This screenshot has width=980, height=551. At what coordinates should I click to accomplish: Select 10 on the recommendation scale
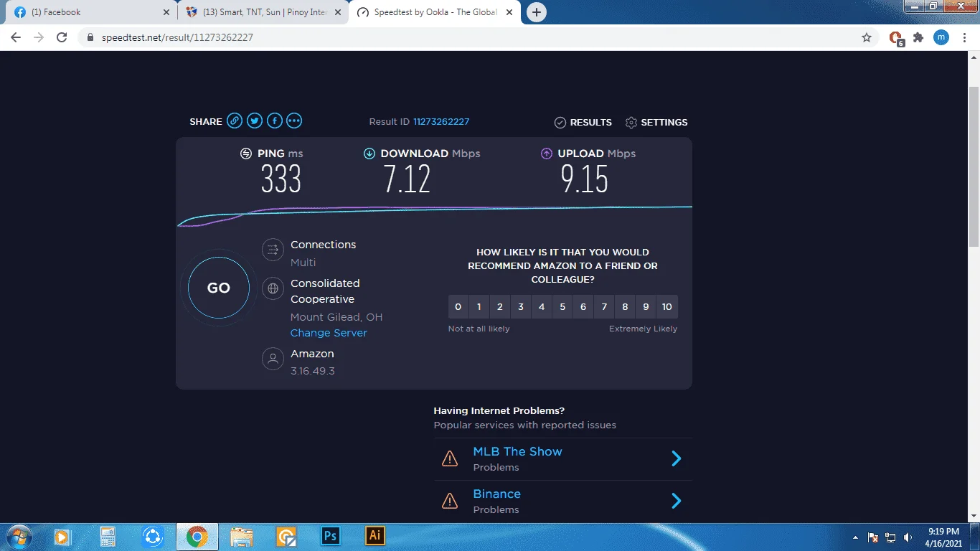(x=667, y=306)
